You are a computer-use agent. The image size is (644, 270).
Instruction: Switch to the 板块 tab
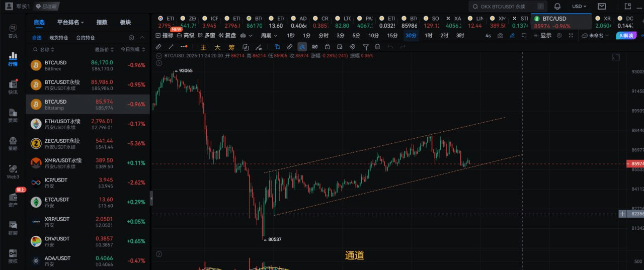125,22
